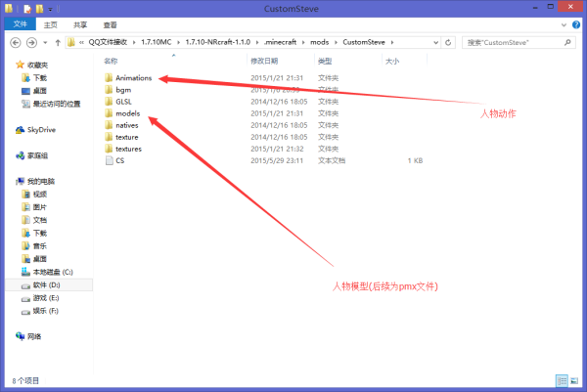Open 最近访问的位置 in Favorites
Viewport: 587px width, 392px height.
(x=51, y=104)
